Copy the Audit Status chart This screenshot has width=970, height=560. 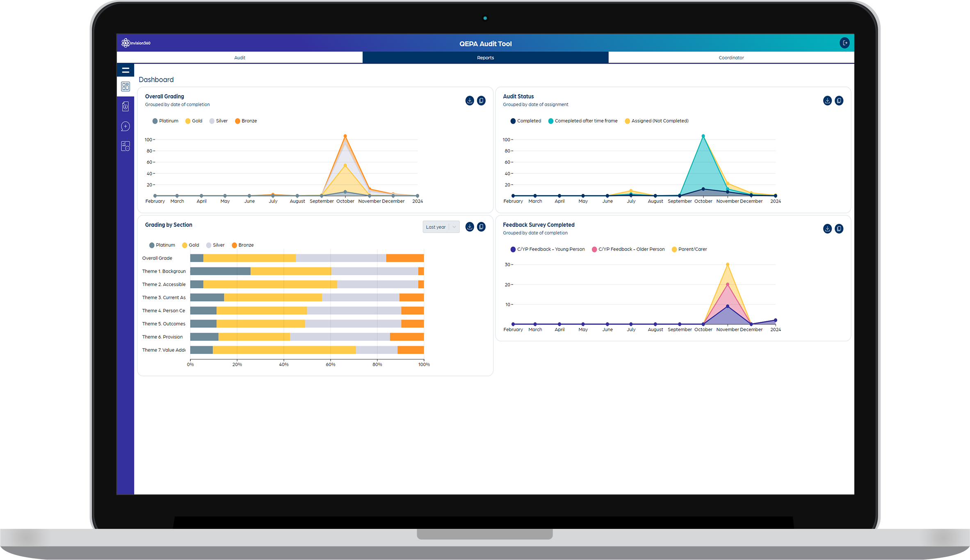point(839,100)
